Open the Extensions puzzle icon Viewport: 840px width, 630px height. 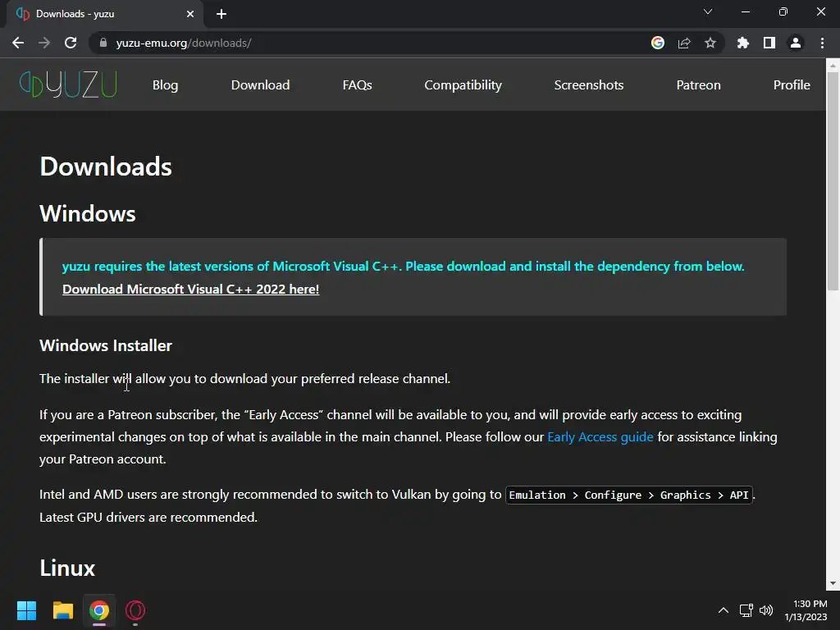click(743, 43)
